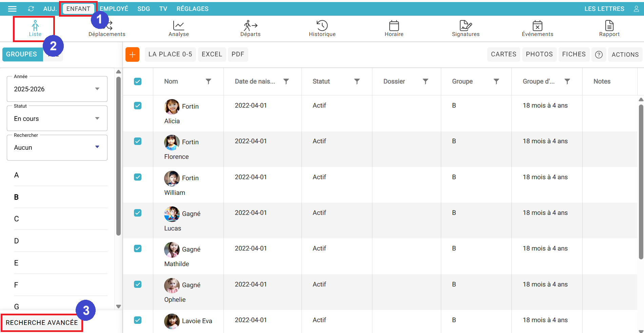Click the EXCEL export button

click(x=212, y=54)
